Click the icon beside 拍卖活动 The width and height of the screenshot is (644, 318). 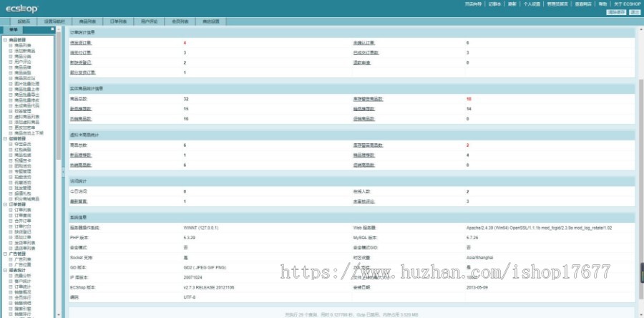11,177
